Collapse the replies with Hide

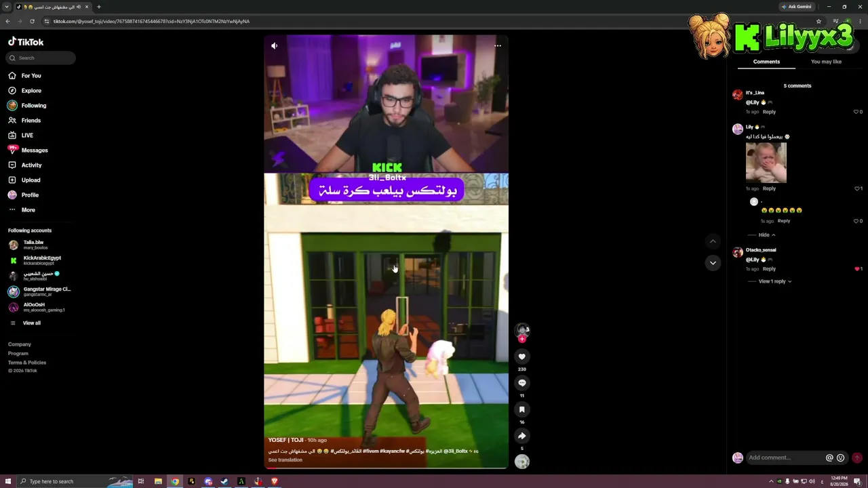click(x=767, y=235)
